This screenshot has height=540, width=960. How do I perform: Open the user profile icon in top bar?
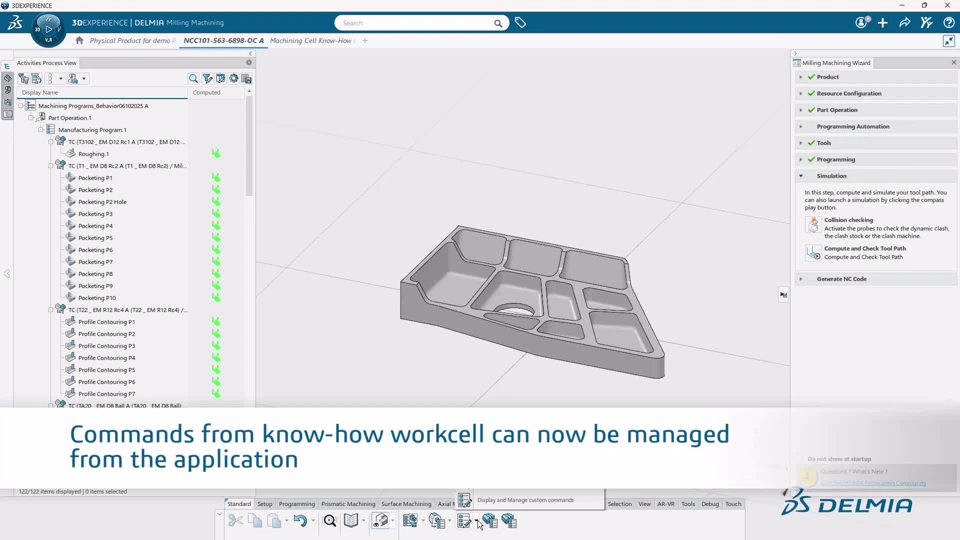click(862, 23)
